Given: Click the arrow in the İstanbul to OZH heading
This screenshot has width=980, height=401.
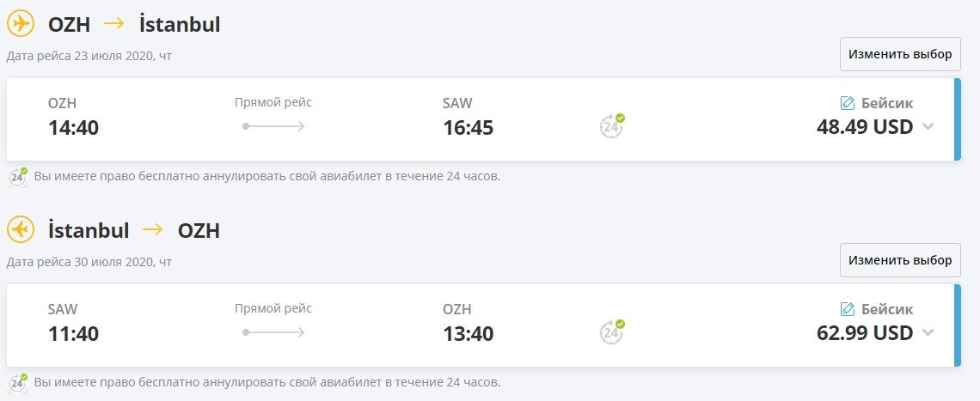Looking at the screenshot, I should tap(153, 230).
